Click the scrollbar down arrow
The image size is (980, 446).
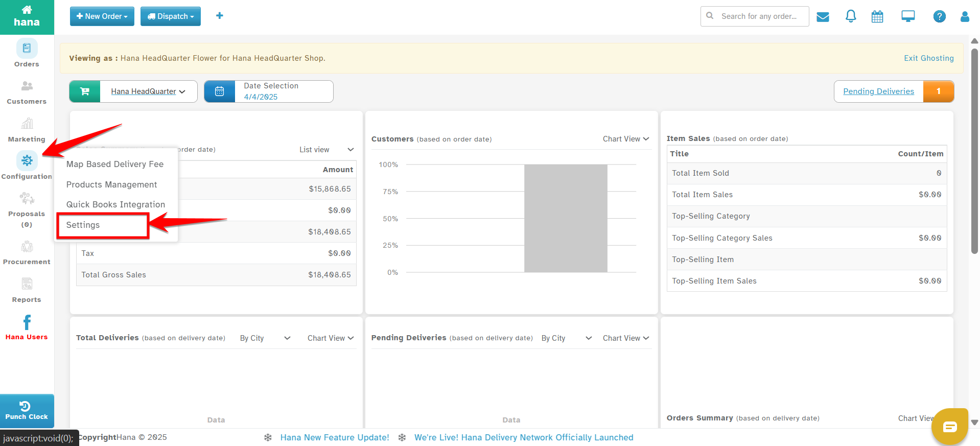coord(974,422)
